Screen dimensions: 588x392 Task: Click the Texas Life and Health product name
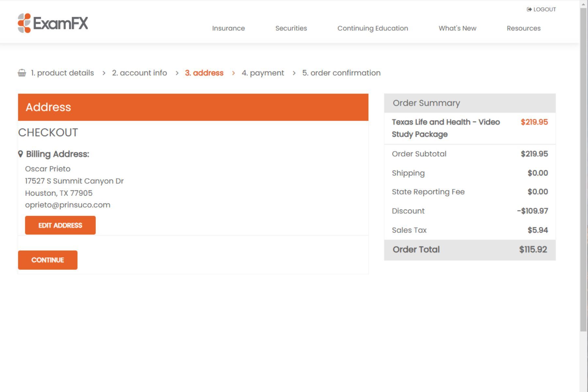point(446,128)
